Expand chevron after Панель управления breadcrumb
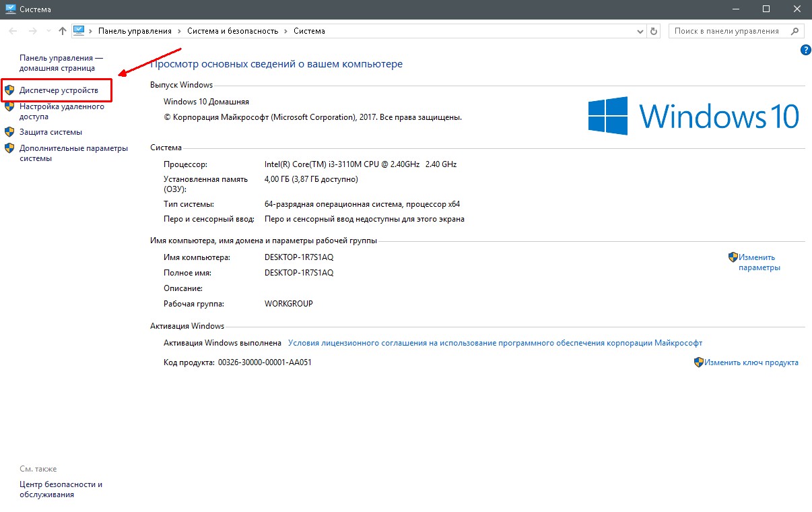Viewport: 812px width, 512px height. click(180, 31)
